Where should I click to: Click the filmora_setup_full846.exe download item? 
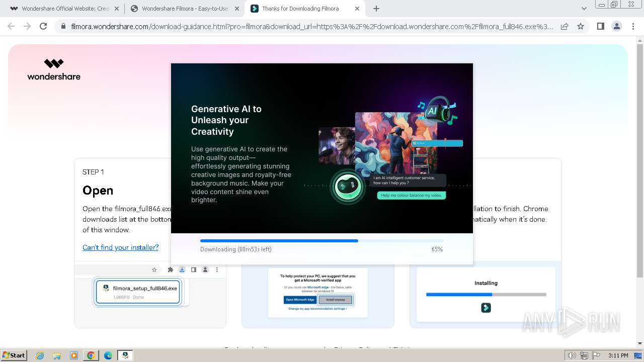point(138,292)
